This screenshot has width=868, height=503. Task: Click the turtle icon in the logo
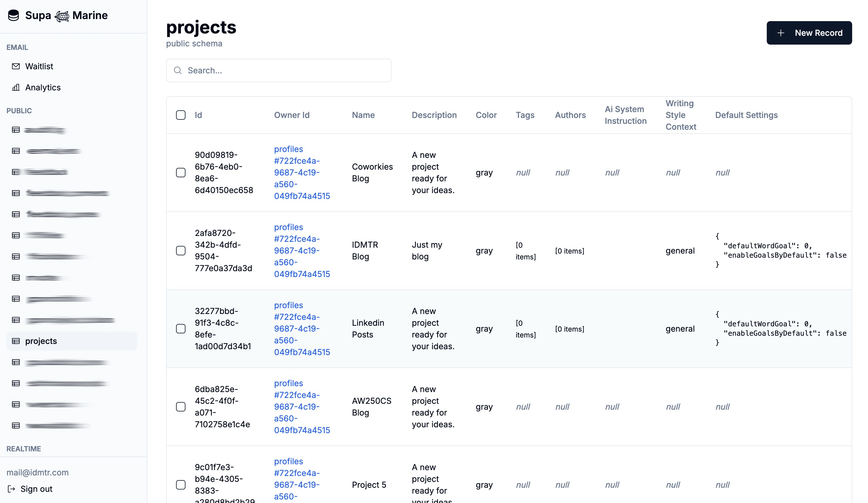[62, 16]
